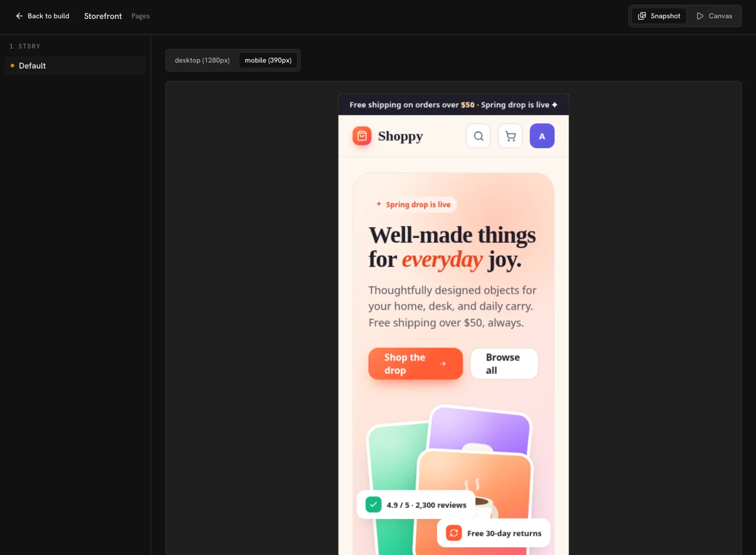Click the Spring drop is live badge

tap(413, 204)
